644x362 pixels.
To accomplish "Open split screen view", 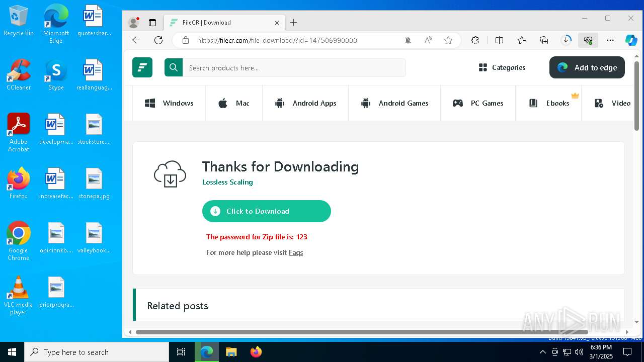I will [499, 40].
